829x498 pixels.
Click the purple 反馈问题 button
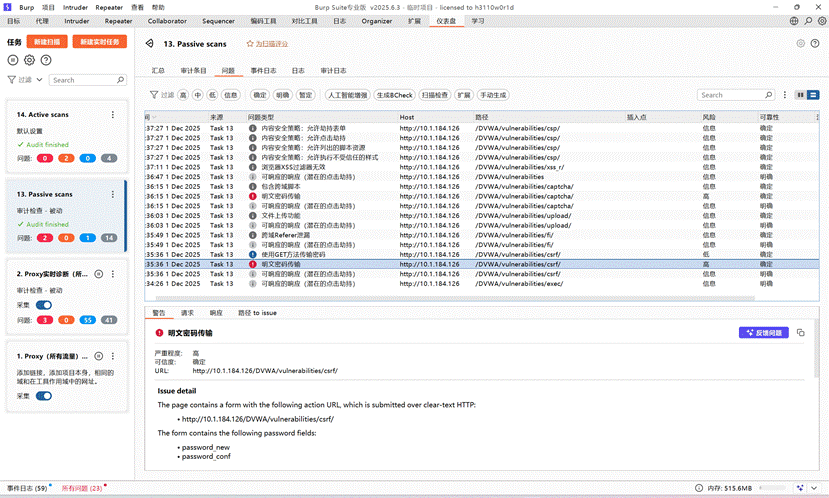click(763, 333)
